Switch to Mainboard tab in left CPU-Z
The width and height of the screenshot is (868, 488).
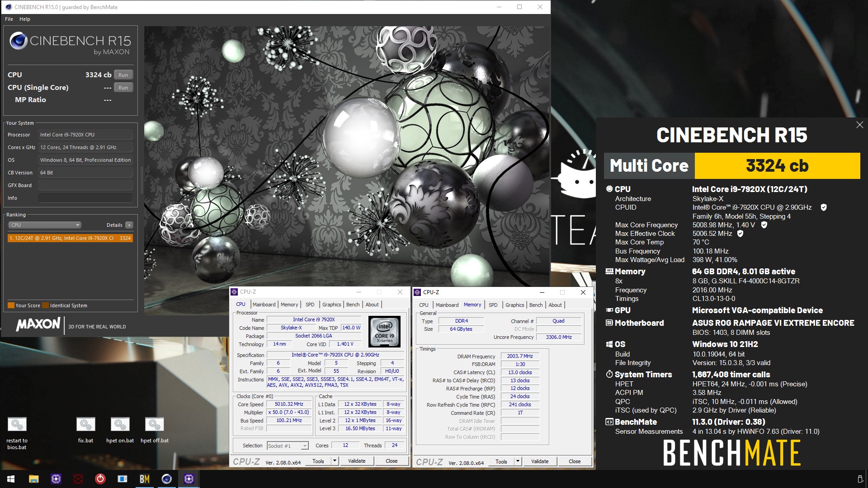click(264, 305)
